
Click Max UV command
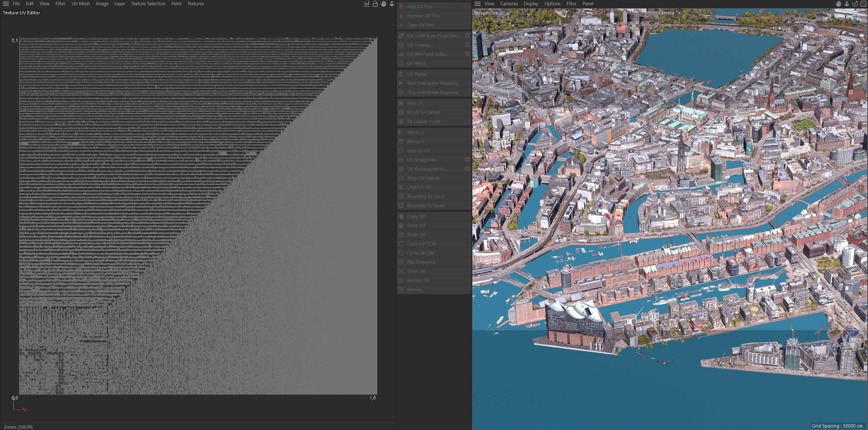pyautogui.click(x=434, y=103)
